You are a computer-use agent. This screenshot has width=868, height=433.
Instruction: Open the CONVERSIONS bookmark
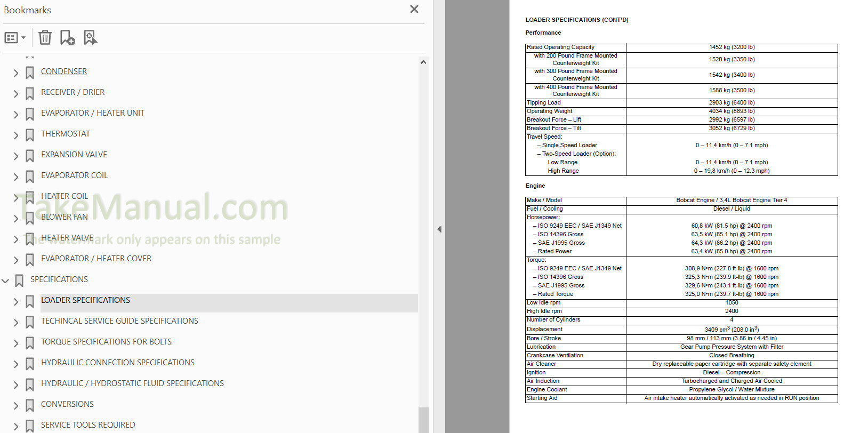coord(67,404)
